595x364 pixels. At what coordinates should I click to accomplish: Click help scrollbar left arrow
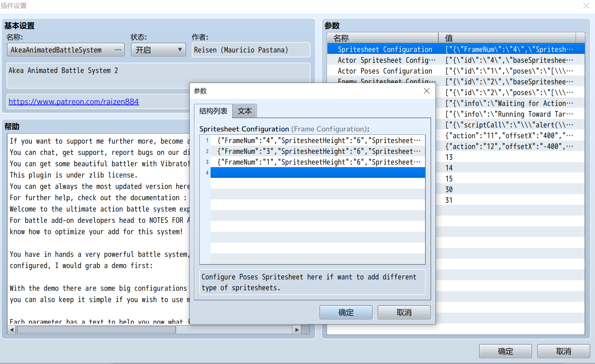(12, 330)
